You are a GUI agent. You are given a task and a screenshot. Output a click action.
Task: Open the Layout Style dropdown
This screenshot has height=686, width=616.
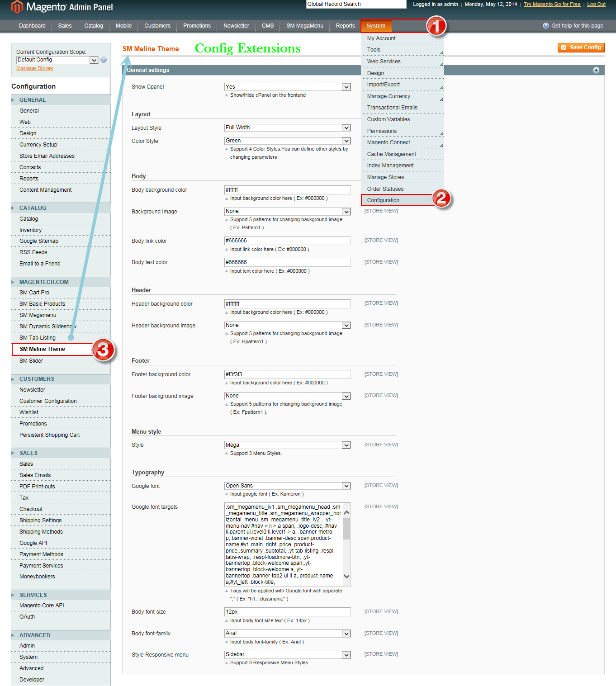click(x=288, y=128)
